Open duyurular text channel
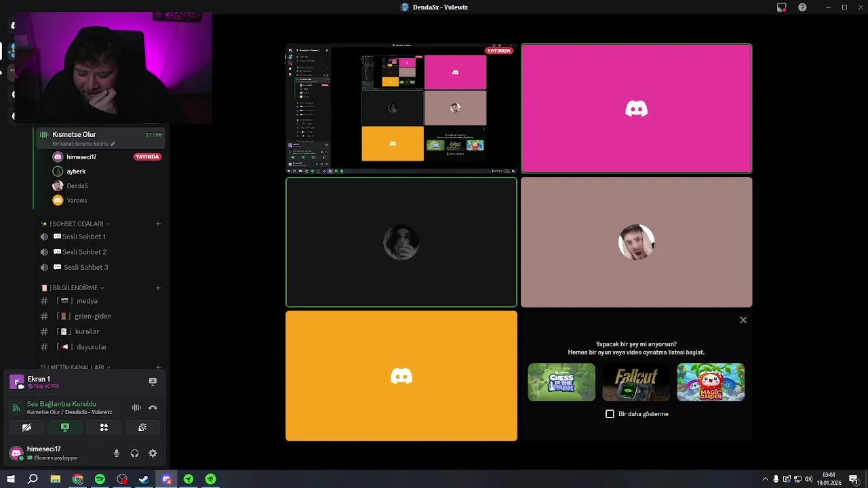 [x=92, y=347]
